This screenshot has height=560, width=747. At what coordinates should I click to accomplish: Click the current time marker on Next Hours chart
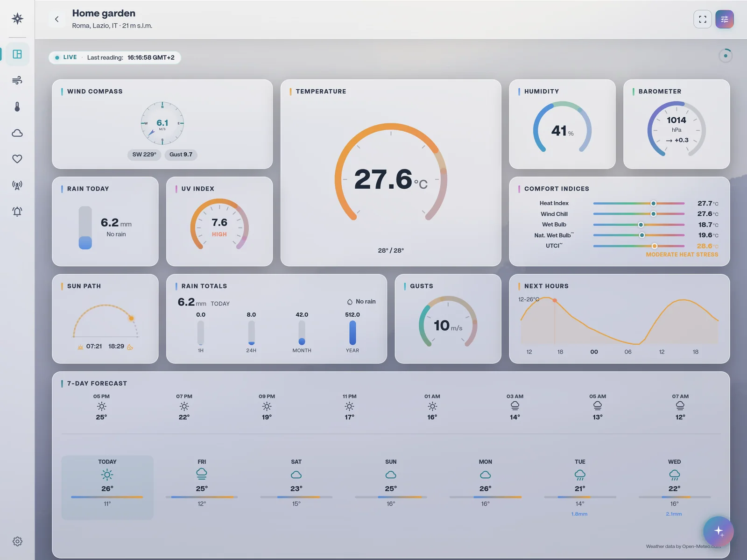pos(555,300)
